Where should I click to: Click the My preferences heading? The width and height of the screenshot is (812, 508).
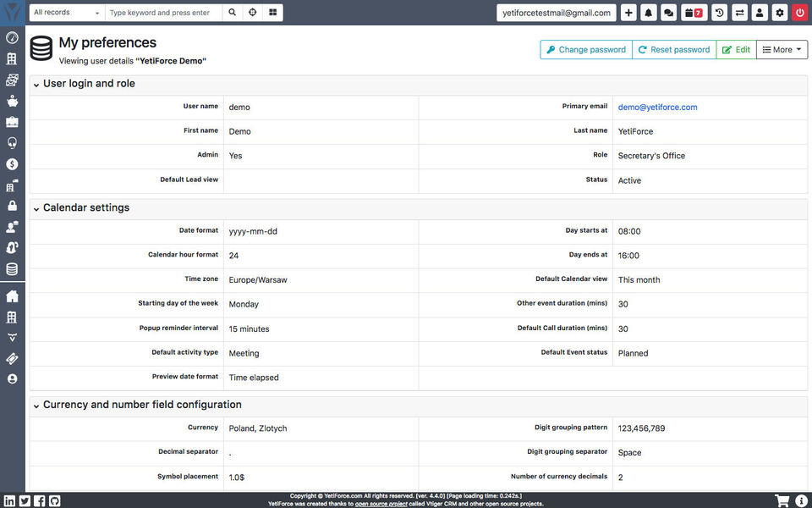click(107, 42)
